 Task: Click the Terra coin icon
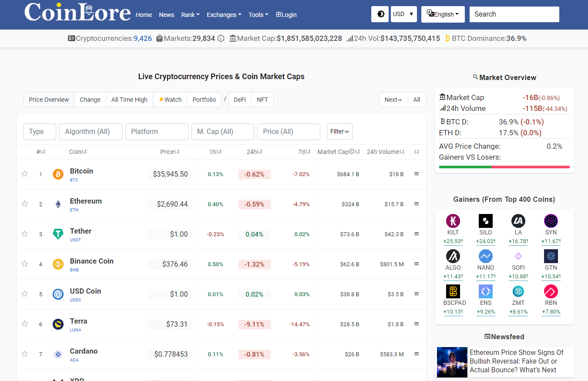coord(58,324)
